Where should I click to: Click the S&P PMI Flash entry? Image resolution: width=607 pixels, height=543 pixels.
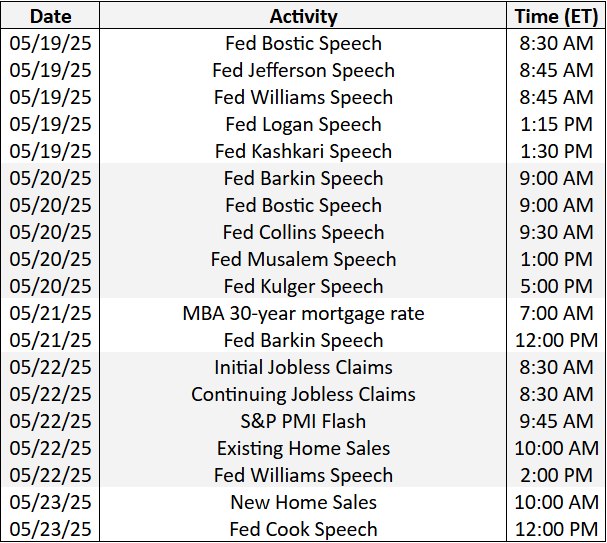coord(303,422)
